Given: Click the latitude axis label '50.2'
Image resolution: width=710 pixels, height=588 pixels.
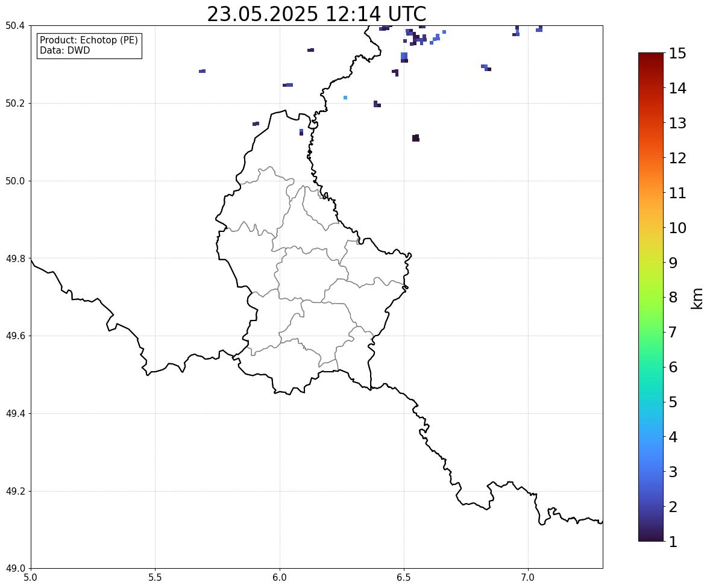Looking at the screenshot, I should pos(16,103).
